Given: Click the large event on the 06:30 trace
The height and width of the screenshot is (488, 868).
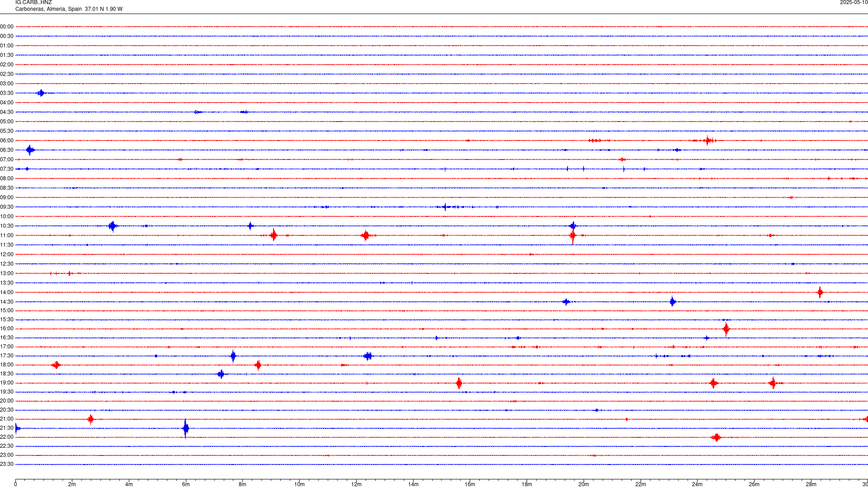Looking at the screenshot, I should (30, 150).
